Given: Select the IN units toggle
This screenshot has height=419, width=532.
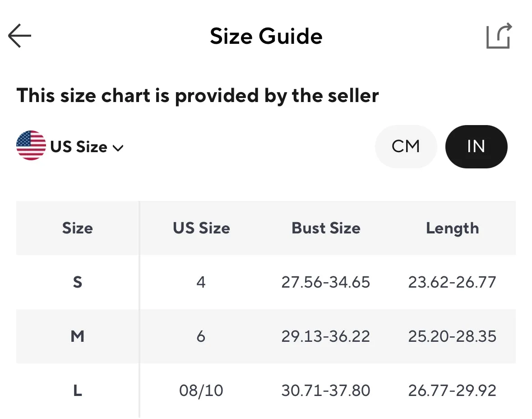Looking at the screenshot, I should coord(476,146).
